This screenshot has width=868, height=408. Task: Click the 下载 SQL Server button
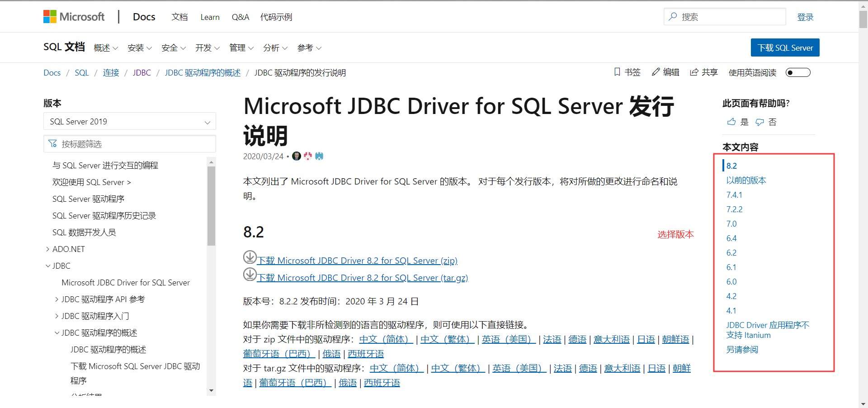(785, 47)
